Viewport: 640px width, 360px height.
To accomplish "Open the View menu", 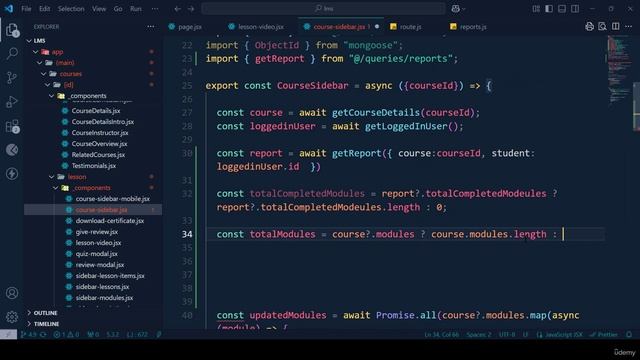I will pos(99,9).
